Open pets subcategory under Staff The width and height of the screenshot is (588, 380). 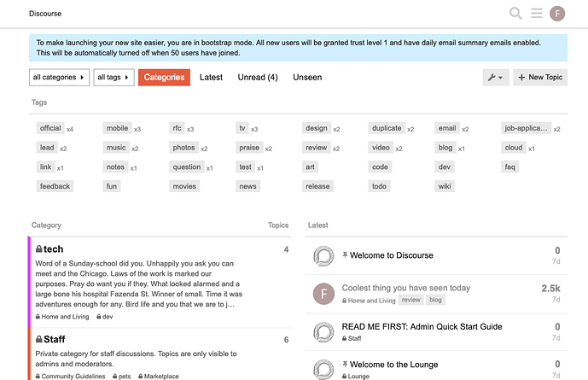click(121, 376)
